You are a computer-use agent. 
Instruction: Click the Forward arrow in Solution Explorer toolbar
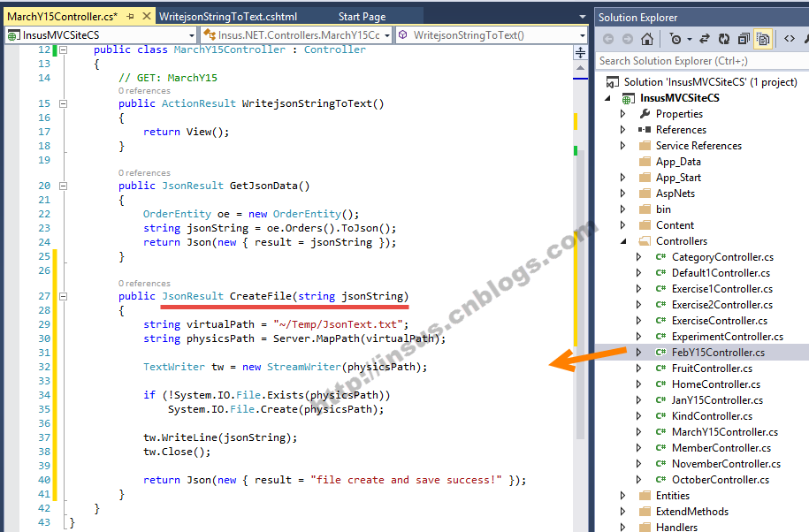point(628,39)
